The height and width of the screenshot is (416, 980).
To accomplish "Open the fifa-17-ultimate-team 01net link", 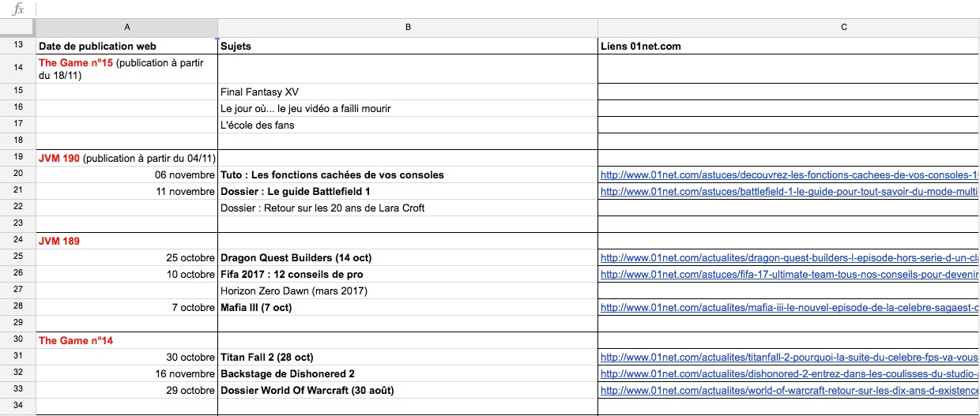I will point(790,274).
